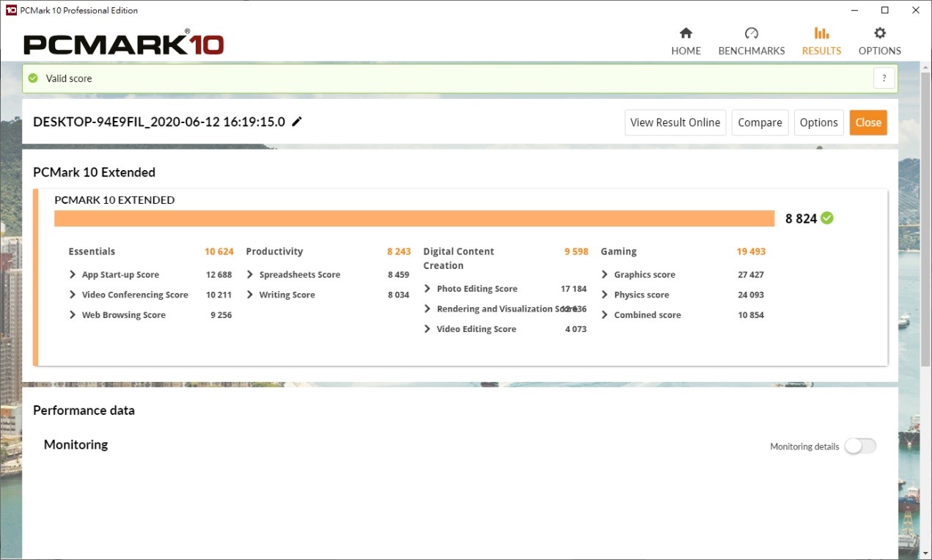The image size is (932, 560).
Task: Minimize the PCMark 10 window
Action: (854, 10)
